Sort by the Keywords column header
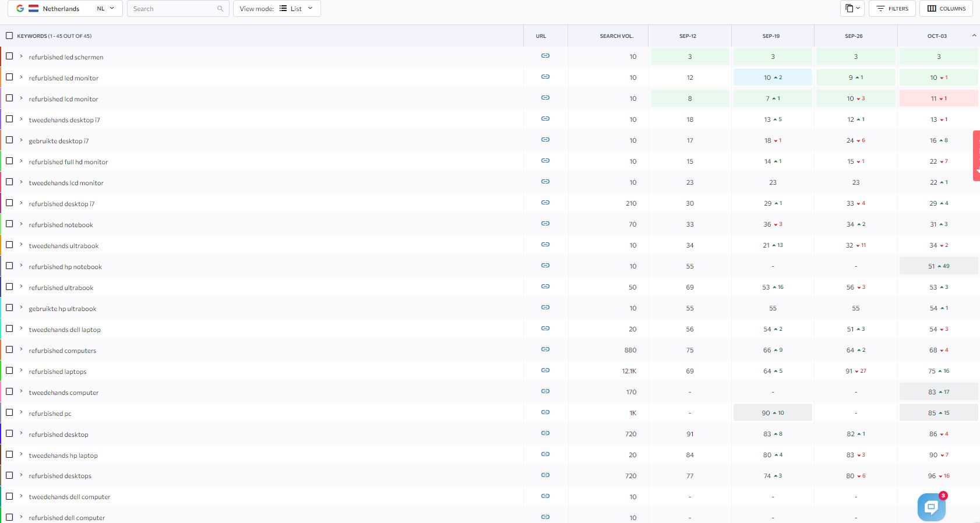The width and height of the screenshot is (980, 523). coord(54,36)
